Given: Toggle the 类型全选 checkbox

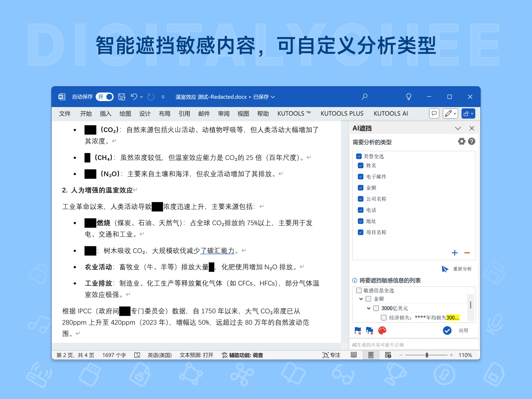Looking at the screenshot, I should (359, 156).
